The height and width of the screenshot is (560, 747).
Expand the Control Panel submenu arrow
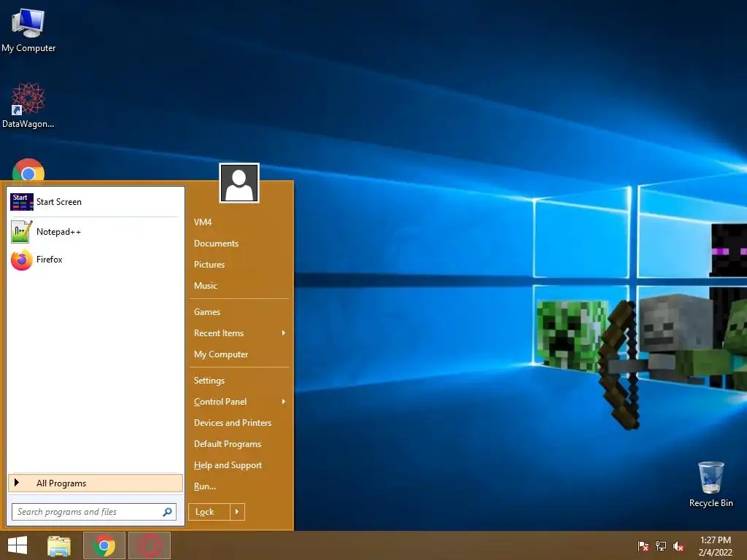284,402
